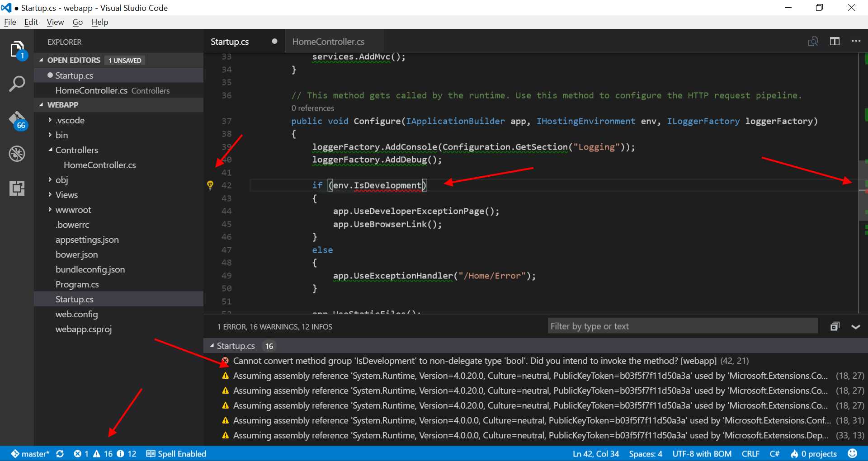Click the Synchronize Changes icon on status bar
The height and width of the screenshot is (461, 868).
[x=60, y=454]
